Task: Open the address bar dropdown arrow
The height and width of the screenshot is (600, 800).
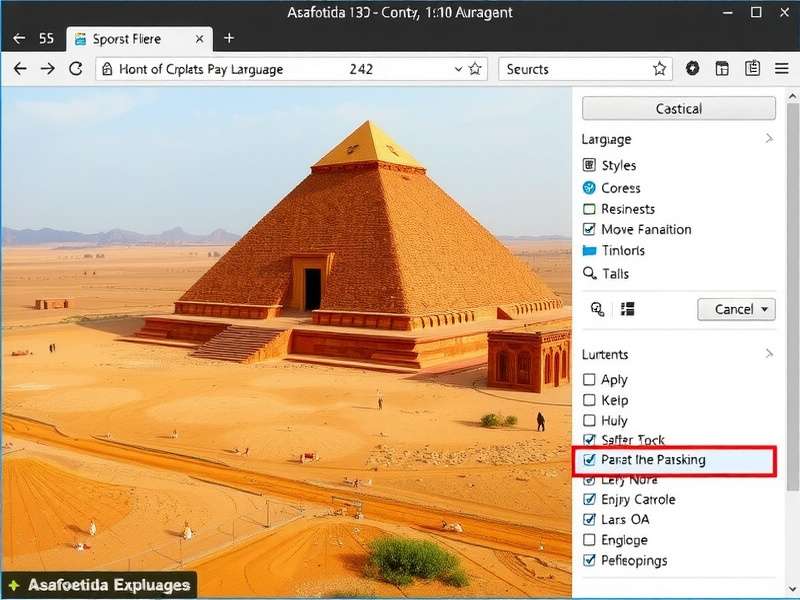Action: pyautogui.click(x=458, y=69)
